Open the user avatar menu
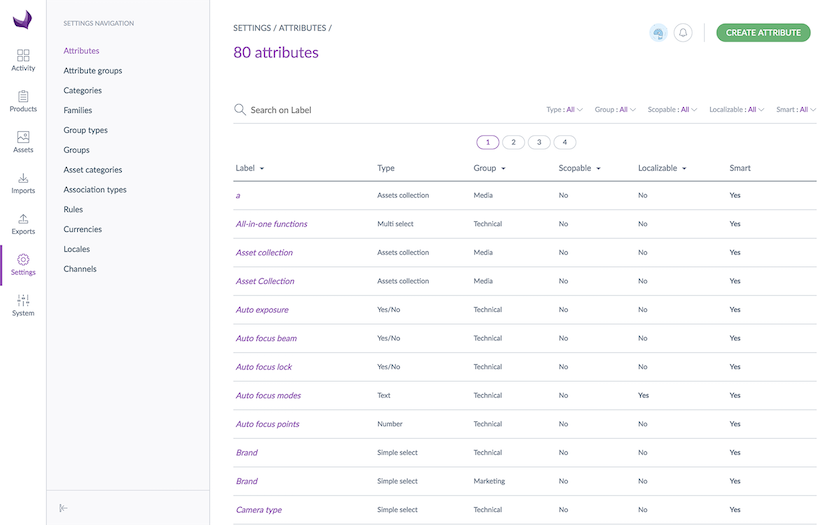 pyautogui.click(x=658, y=33)
